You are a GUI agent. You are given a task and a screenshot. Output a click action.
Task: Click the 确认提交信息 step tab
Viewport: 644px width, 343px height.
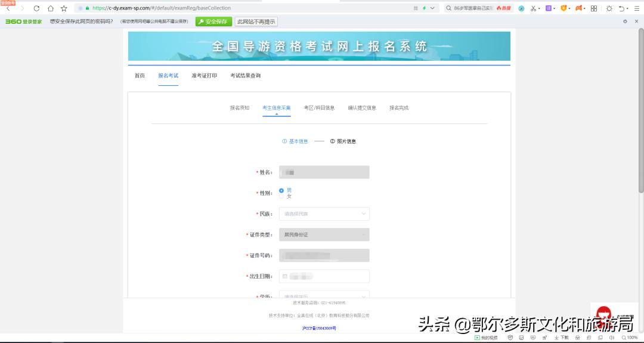tap(362, 107)
